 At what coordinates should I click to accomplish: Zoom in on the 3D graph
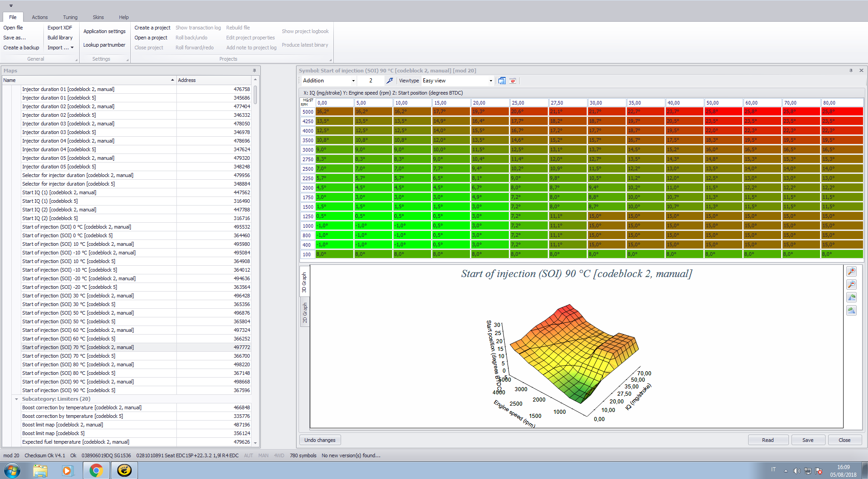point(851,271)
